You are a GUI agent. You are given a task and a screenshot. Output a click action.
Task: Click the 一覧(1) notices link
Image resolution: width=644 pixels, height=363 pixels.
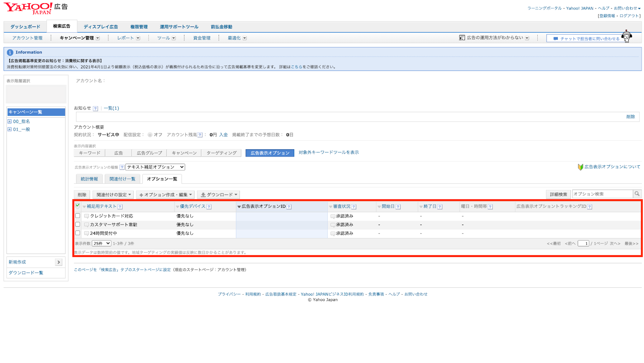111,109
